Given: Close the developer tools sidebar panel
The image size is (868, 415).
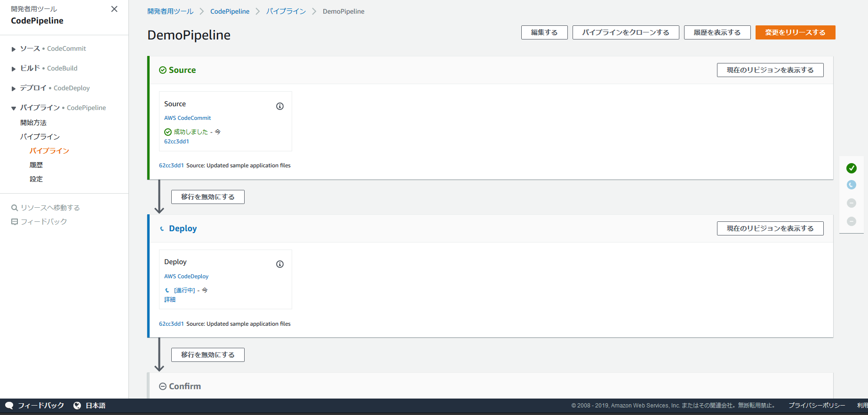Looking at the screenshot, I should [114, 9].
